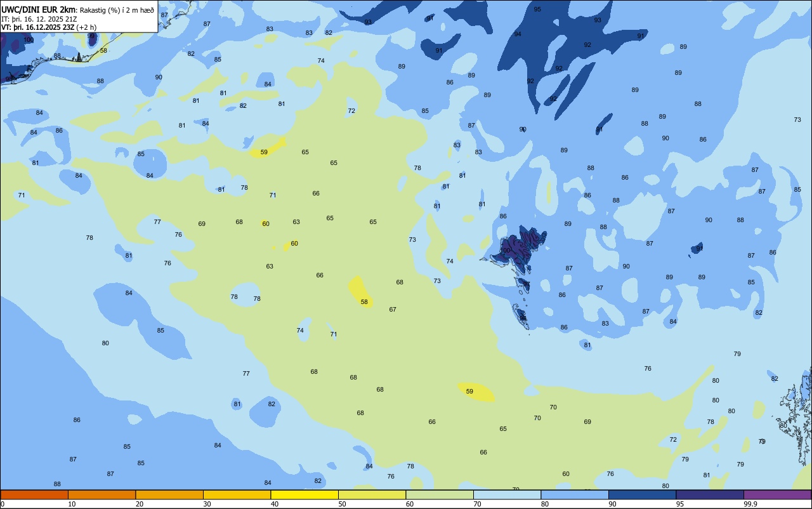Click the '67' humidity value on the map
Viewport: 812px width, 509px height.
393,310
